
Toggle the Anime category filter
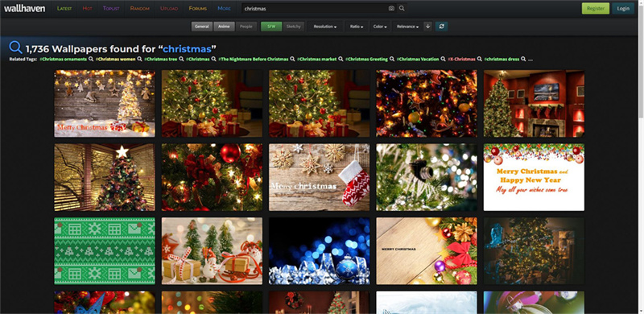click(x=224, y=27)
